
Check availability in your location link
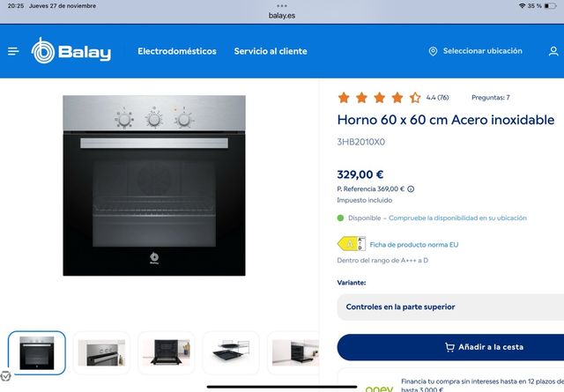tap(457, 218)
